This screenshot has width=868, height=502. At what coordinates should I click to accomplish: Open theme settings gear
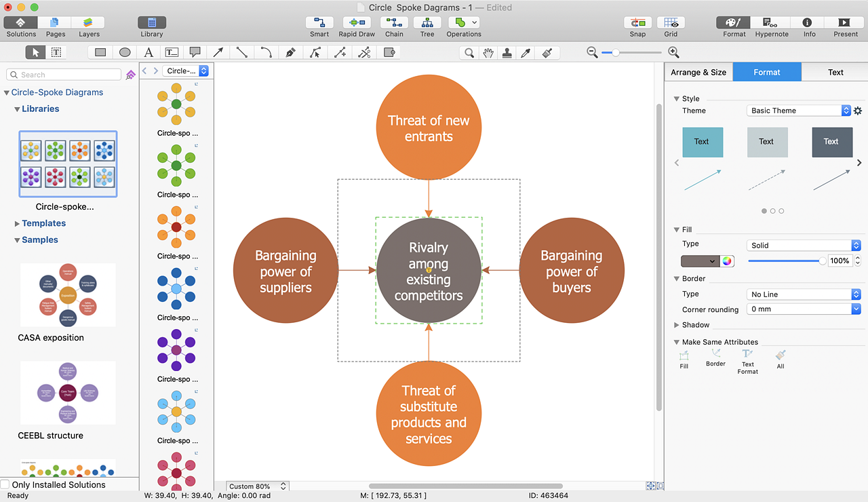[858, 111]
